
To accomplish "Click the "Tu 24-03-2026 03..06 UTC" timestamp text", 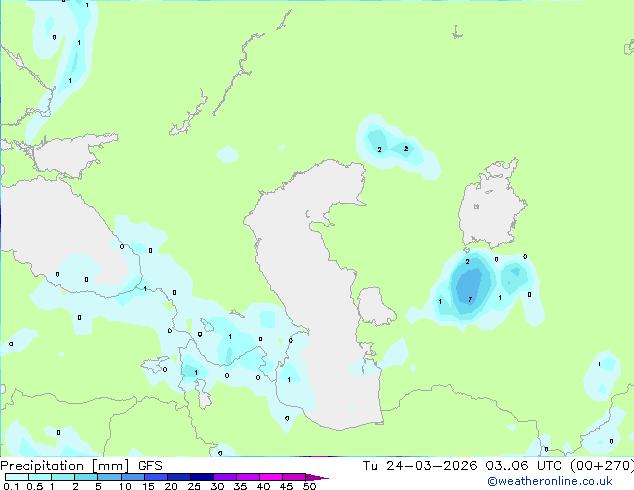I will click(x=462, y=466).
